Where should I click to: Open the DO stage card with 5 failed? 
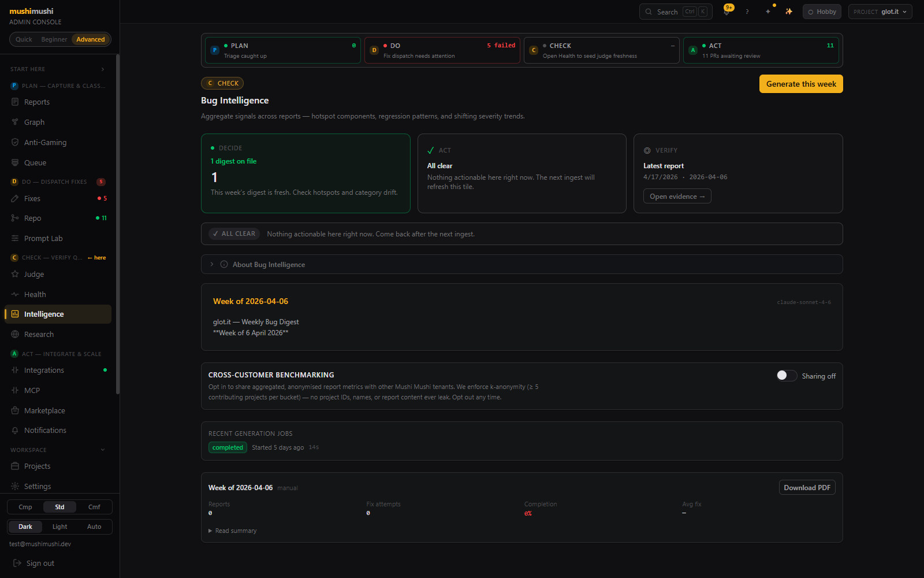click(x=442, y=50)
